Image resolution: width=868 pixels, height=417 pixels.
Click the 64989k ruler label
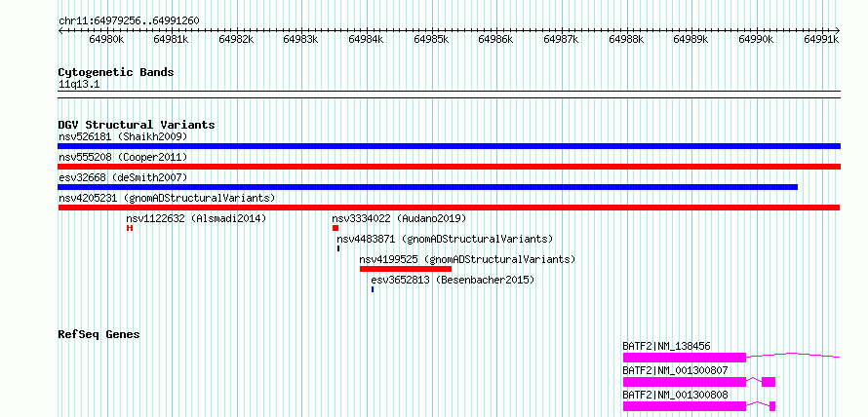click(690, 39)
